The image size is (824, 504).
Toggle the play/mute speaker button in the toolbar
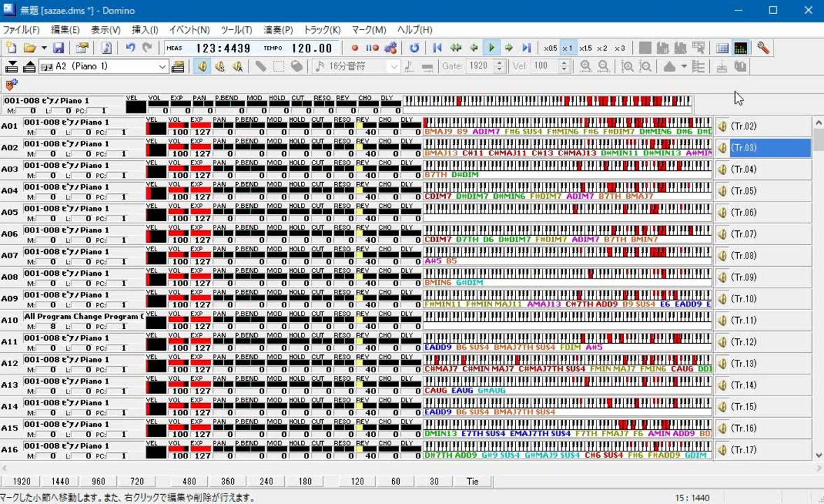pos(202,66)
